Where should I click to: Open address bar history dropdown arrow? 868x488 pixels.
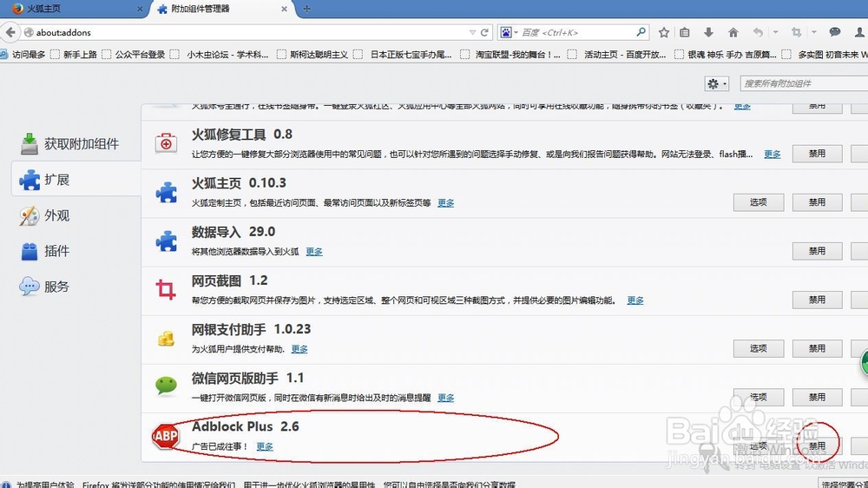472,33
